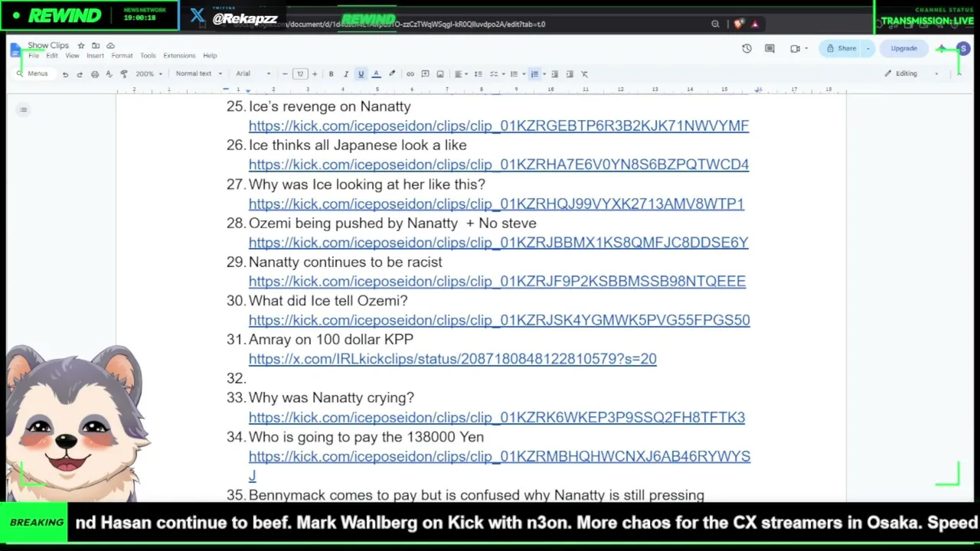The height and width of the screenshot is (551, 980).
Task: Start a video call from Meet icon
Action: coord(795,49)
